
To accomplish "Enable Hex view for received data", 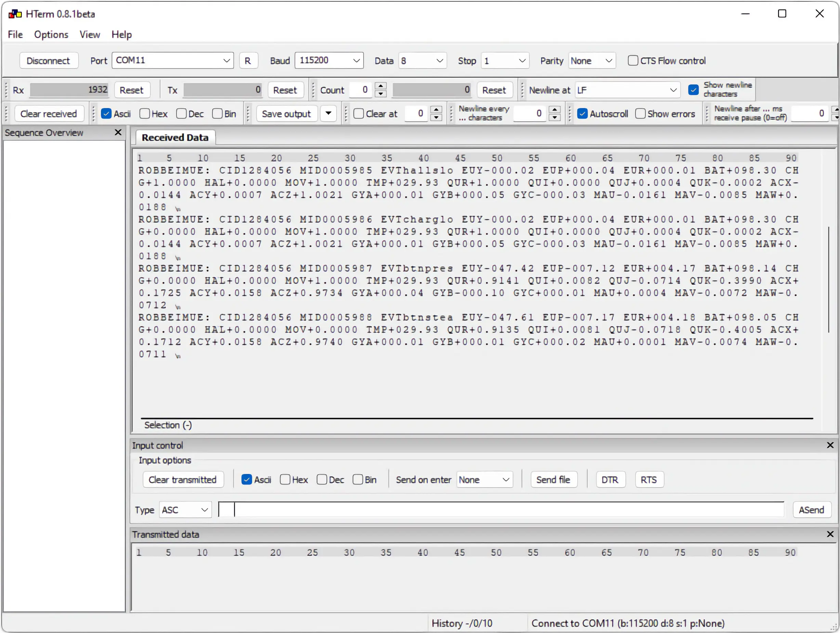I will 145,114.
